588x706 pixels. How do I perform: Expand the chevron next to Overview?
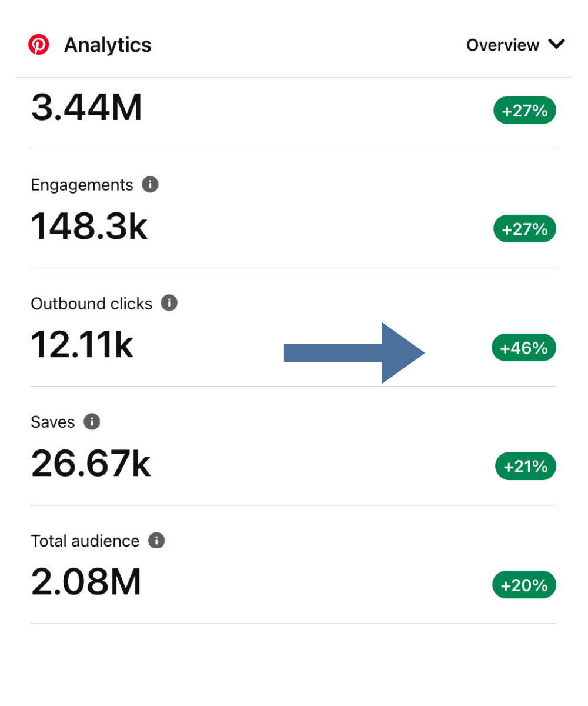point(556,45)
